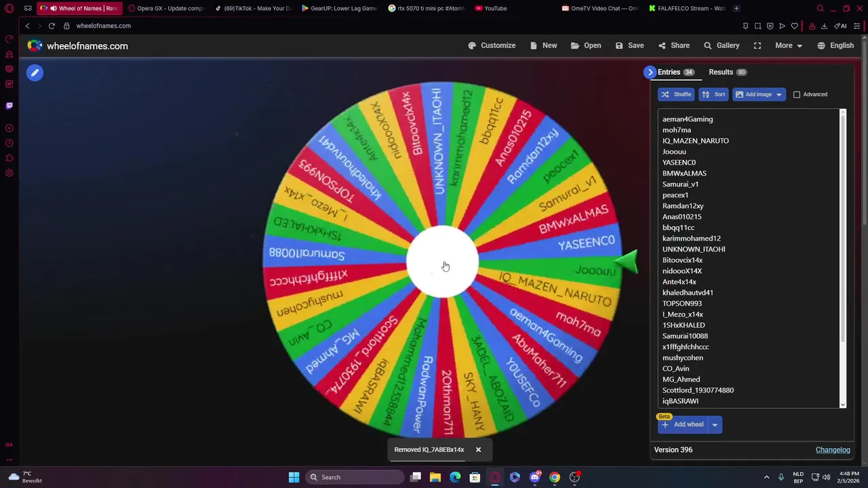Open the downloads icon in toolbar

[824, 26]
